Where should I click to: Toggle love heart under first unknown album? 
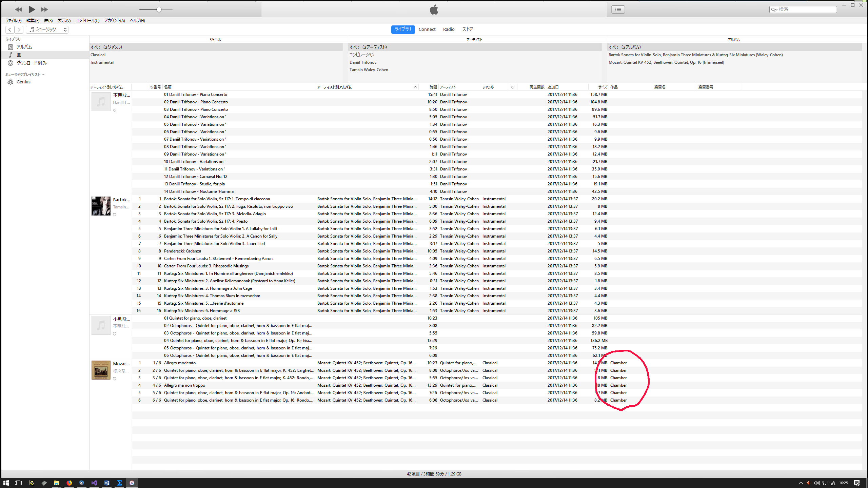pos(115,110)
